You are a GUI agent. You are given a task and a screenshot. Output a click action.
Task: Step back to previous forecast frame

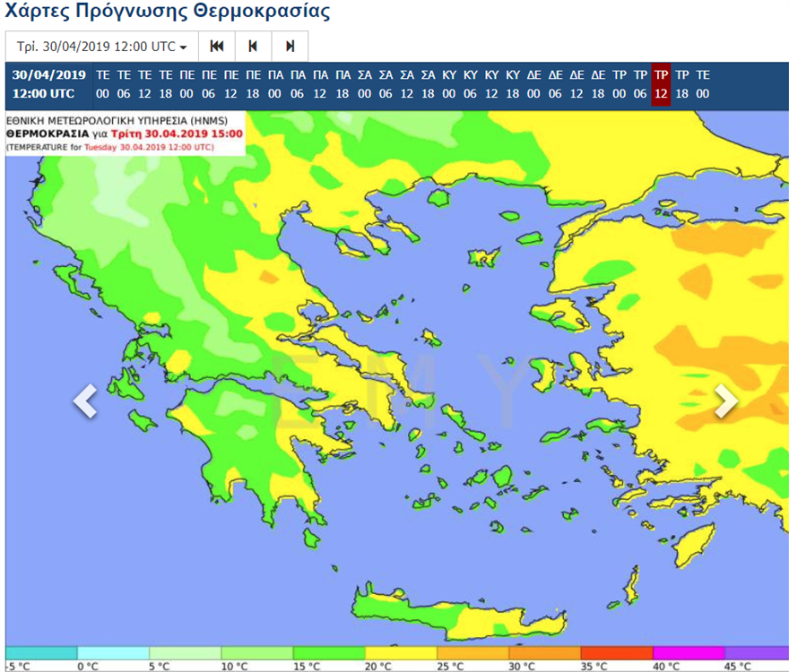point(253,47)
